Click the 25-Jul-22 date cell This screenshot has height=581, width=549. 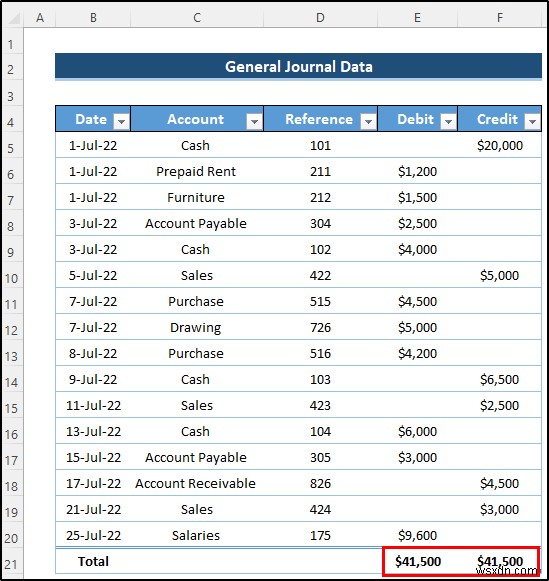(93, 535)
